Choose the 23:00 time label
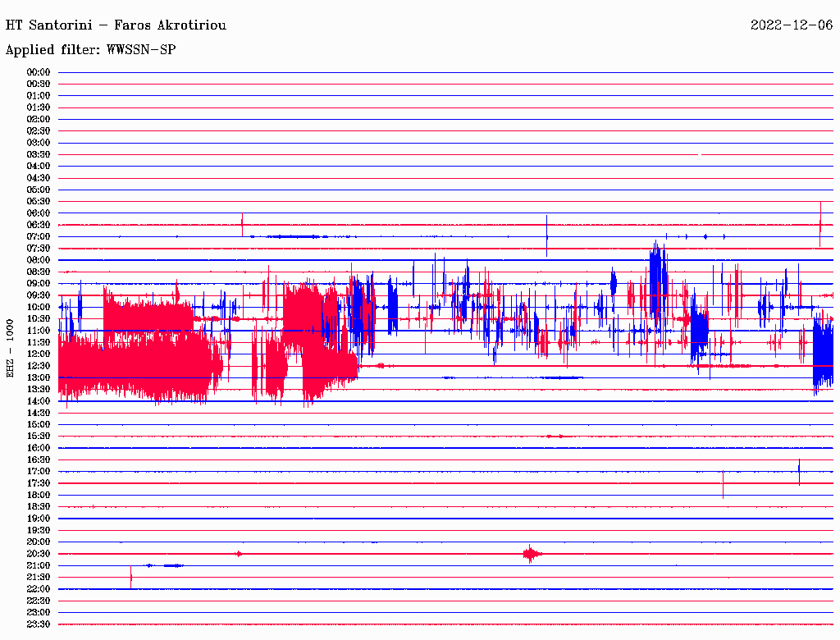Viewport: 840px width, 640px height. tap(38, 613)
